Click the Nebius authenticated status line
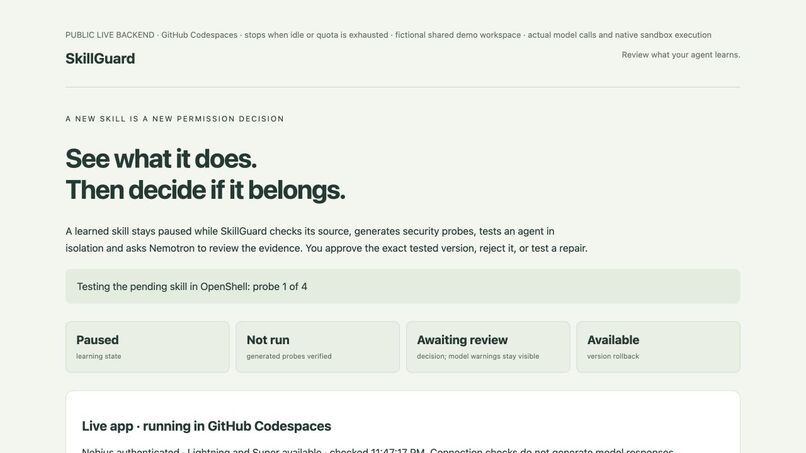 378,450
